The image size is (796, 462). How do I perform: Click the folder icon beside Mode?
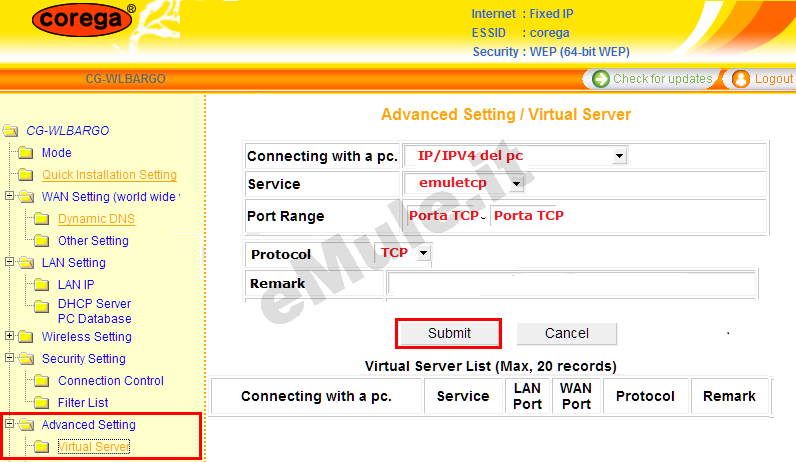click(25, 153)
